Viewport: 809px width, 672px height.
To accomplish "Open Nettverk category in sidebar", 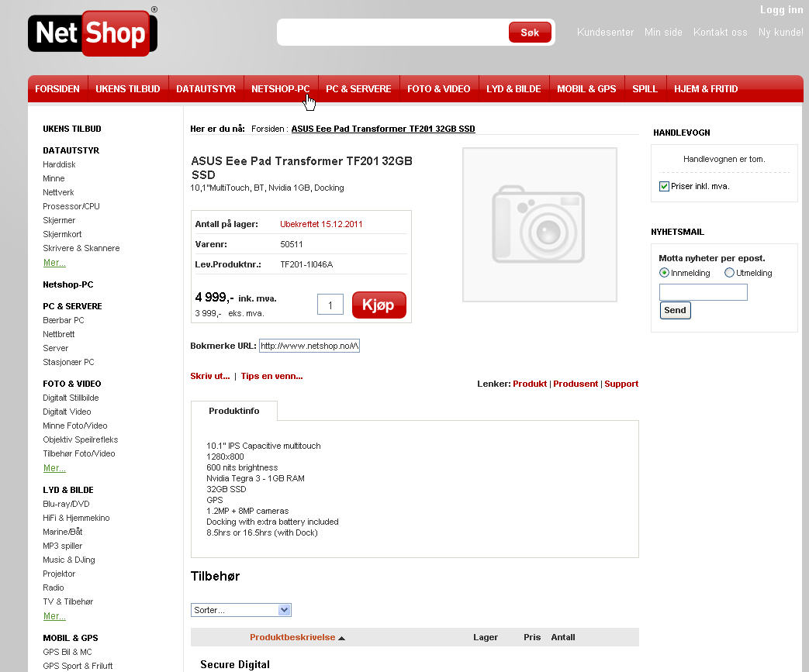I will pos(58,192).
